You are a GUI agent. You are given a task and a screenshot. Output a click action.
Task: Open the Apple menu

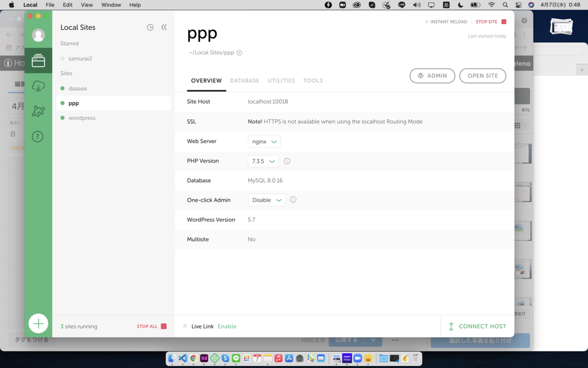click(11, 5)
